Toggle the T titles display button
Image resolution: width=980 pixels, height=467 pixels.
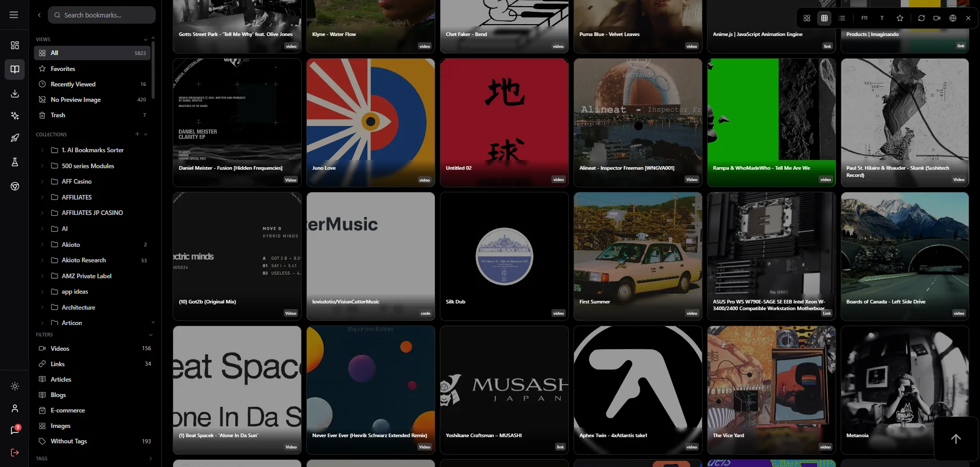coord(882,18)
